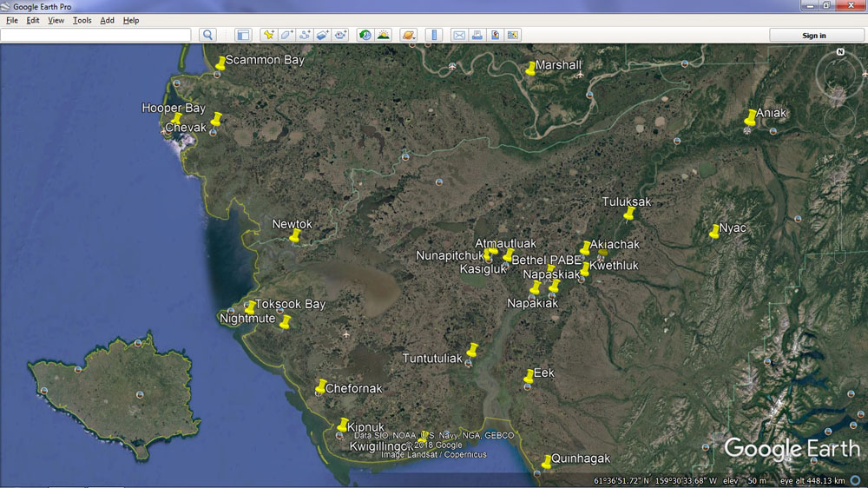
Task: Click the Kwethluk placemark pin
Action: (x=584, y=269)
